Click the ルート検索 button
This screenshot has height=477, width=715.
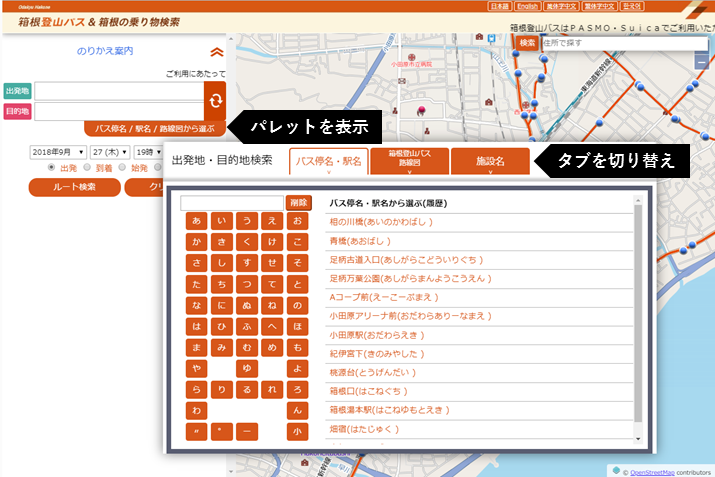(75, 187)
